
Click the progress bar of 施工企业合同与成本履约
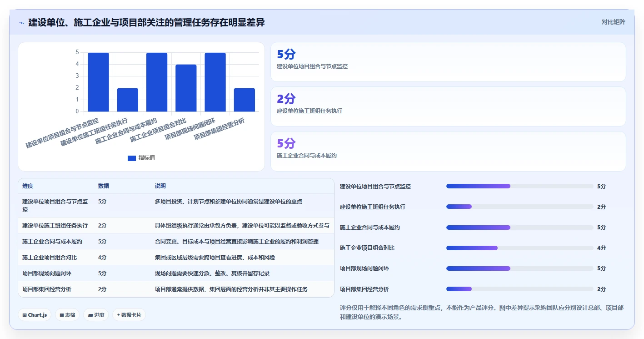click(x=520, y=228)
